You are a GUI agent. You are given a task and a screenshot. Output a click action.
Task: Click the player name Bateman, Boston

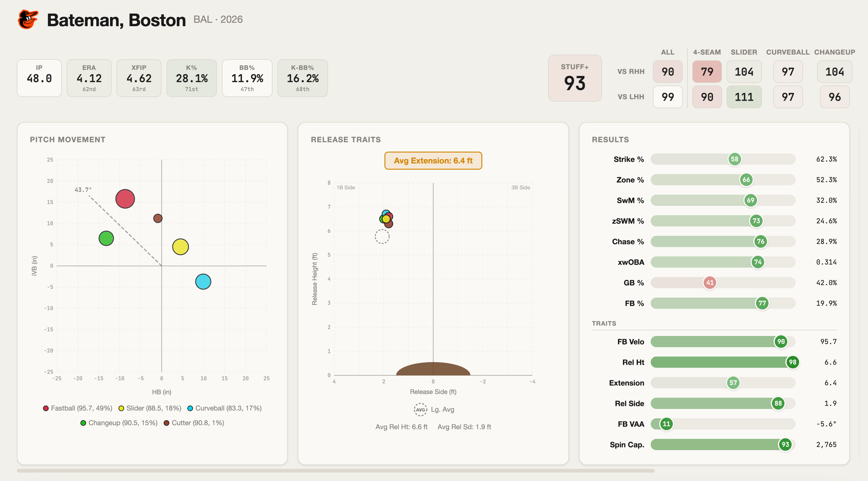(x=116, y=20)
